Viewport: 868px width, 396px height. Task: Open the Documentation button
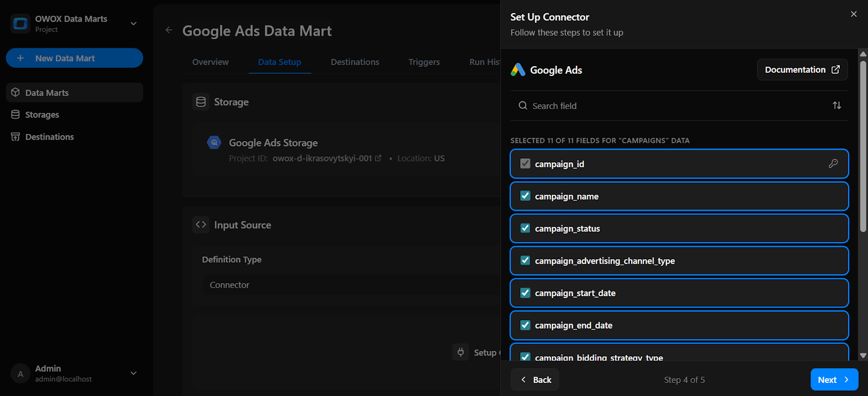tap(802, 69)
